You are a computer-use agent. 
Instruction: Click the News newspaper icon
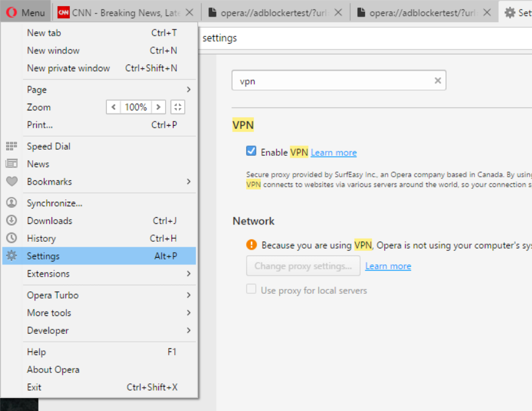click(12, 164)
